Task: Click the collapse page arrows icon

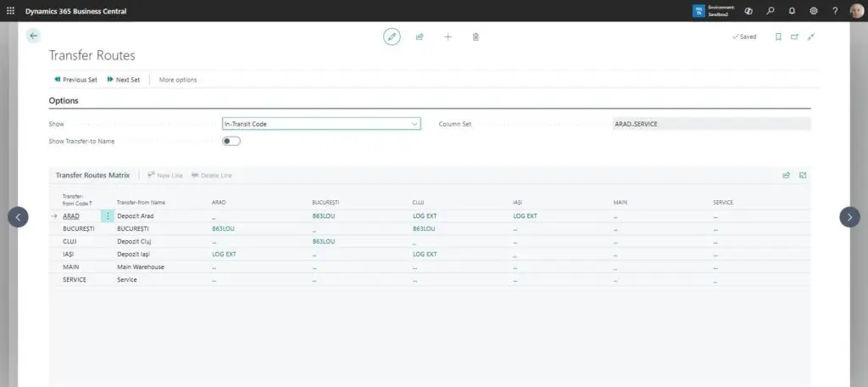Action: coord(811,36)
